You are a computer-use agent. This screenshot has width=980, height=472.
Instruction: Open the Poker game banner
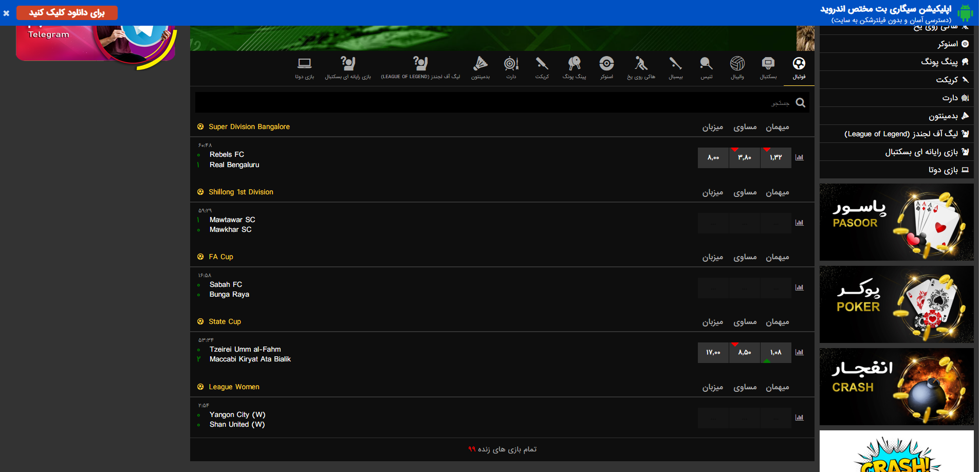(896, 304)
